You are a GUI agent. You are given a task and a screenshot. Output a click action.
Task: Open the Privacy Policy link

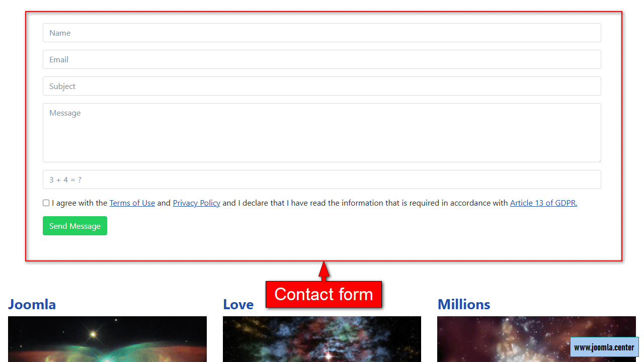[197, 203]
